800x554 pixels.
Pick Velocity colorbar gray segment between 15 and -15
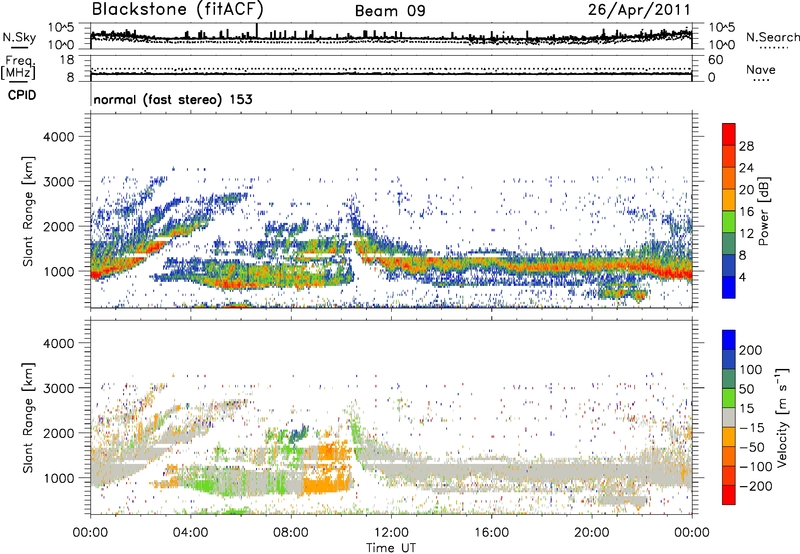pyautogui.click(x=729, y=417)
